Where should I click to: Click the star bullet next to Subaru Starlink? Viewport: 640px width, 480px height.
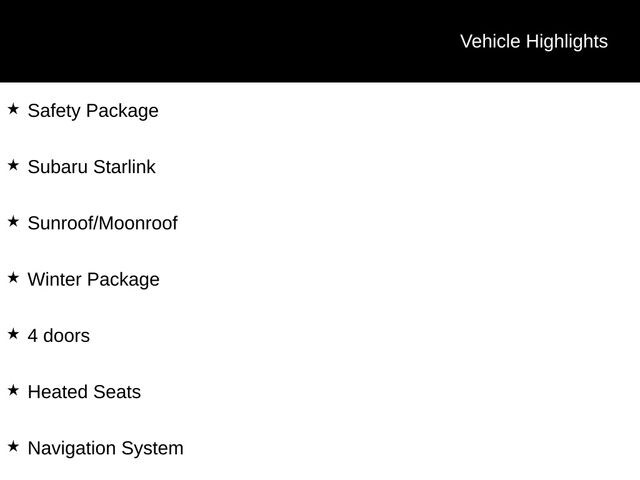pos(13,165)
